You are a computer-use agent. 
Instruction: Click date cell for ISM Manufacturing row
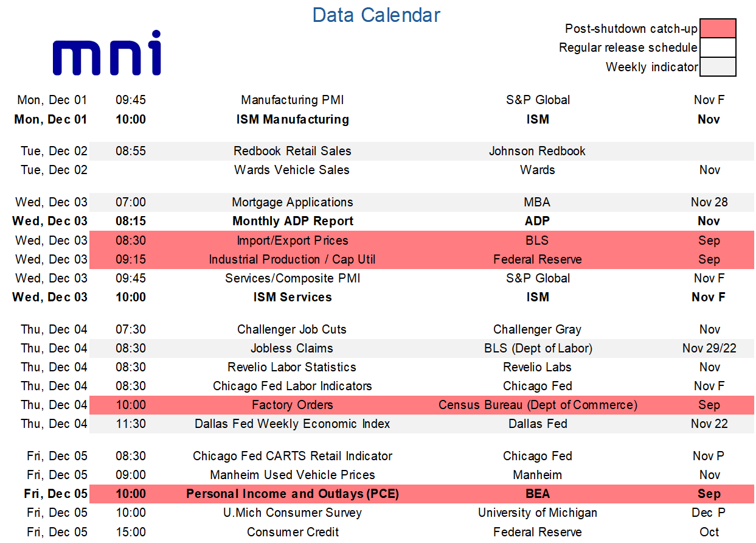pos(50,119)
